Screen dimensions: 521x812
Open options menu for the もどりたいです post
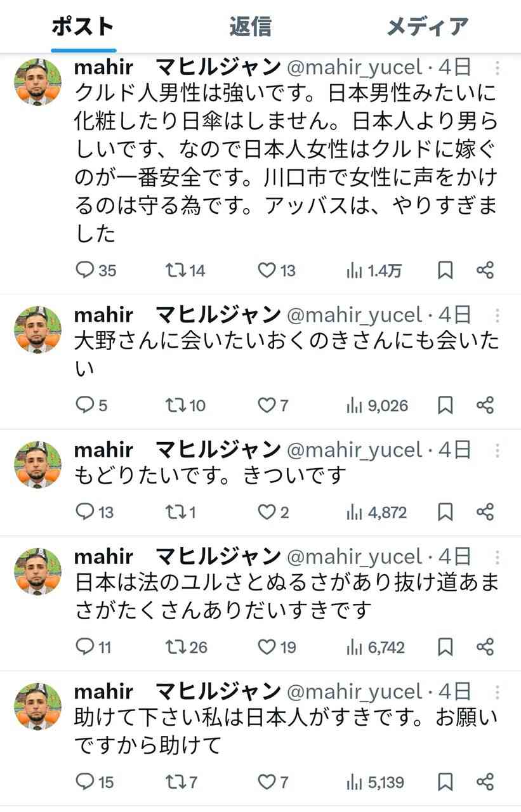[497, 450]
